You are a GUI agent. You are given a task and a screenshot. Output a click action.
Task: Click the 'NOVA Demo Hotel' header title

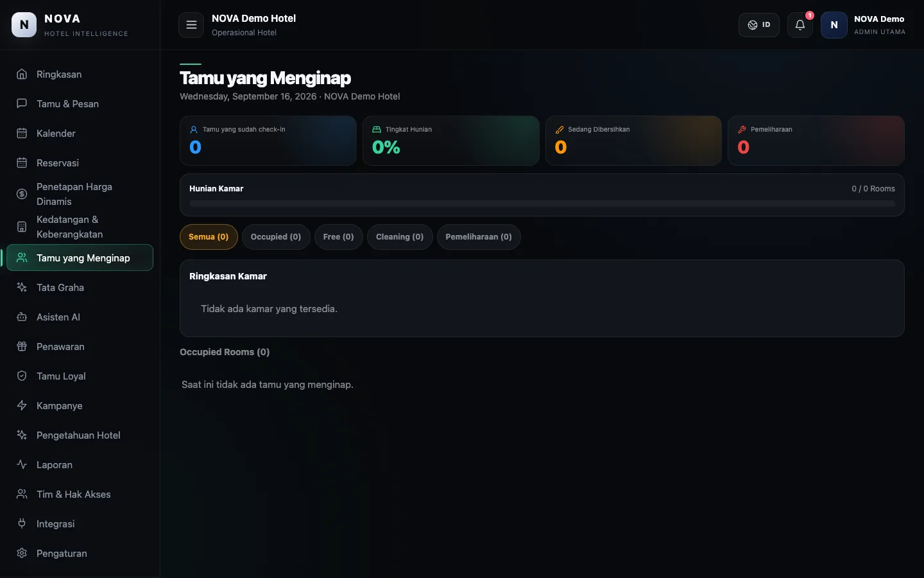(253, 19)
